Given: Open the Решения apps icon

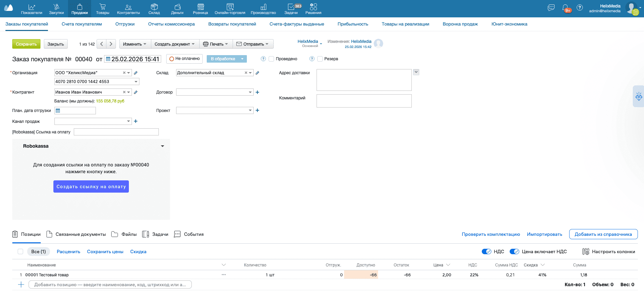Looking at the screenshot, I should pyautogui.click(x=313, y=7).
